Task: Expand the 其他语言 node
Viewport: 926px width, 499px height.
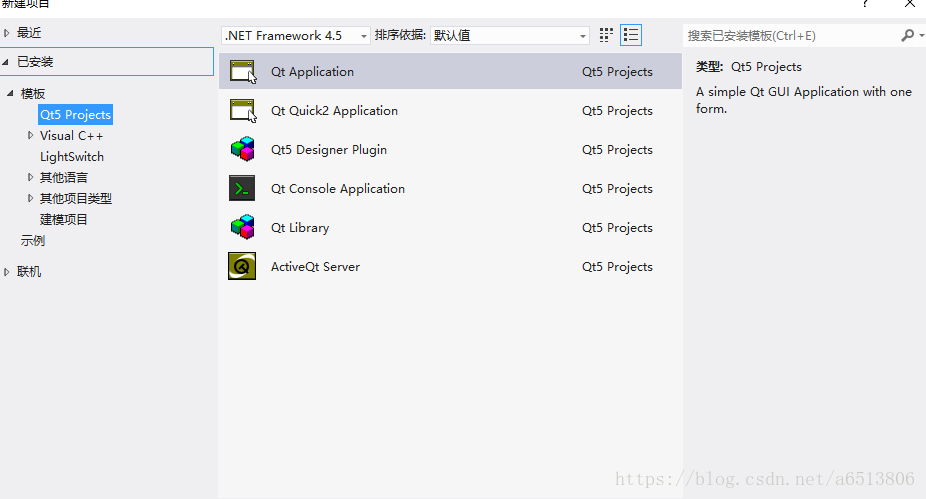Action: [x=30, y=177]
